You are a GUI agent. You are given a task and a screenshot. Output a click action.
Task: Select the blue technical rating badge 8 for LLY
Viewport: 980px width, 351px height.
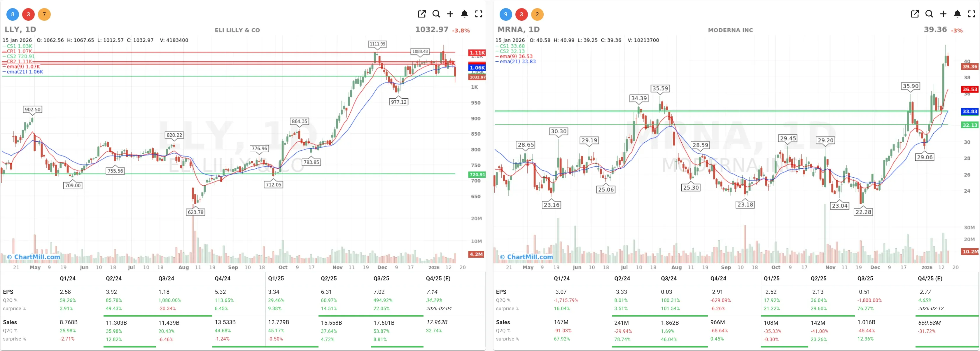coord(12,14)
